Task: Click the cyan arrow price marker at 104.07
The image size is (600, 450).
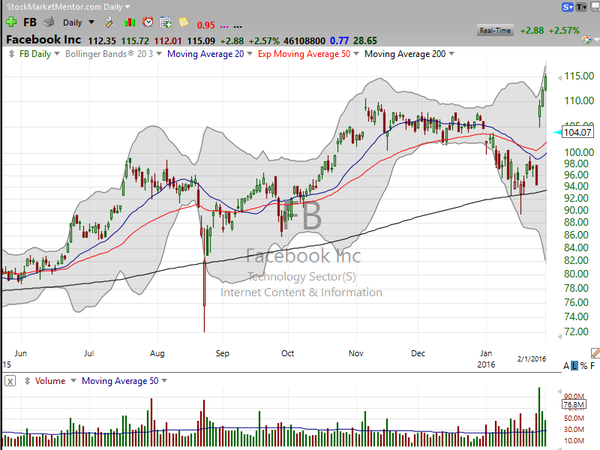Action: tap(557, 132)
